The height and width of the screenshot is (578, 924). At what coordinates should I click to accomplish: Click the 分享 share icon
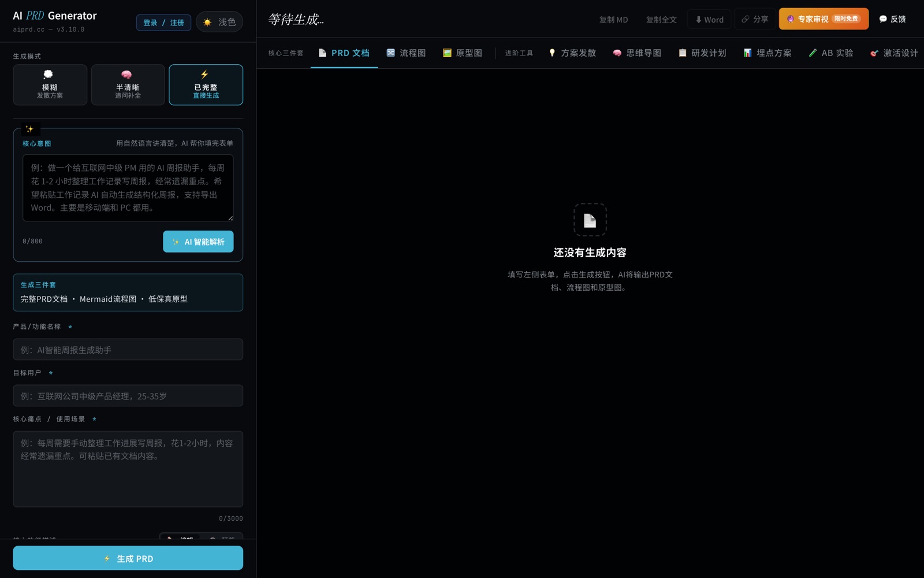(754, 18)
